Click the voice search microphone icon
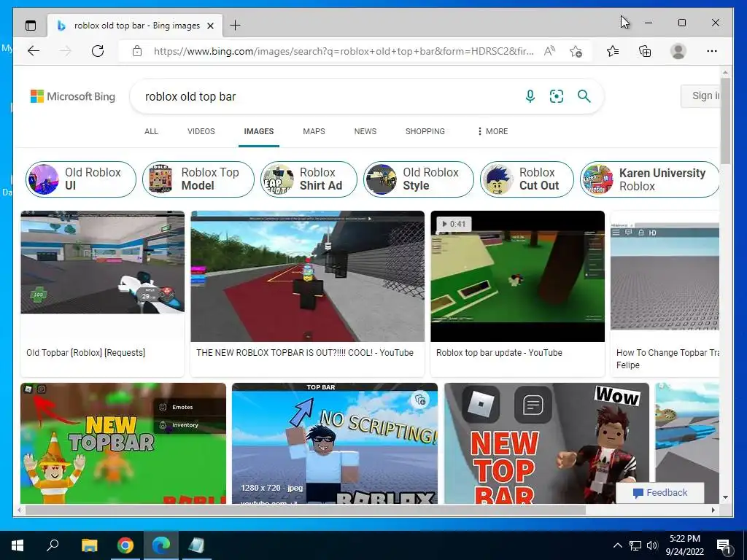 tap(530, 96)
